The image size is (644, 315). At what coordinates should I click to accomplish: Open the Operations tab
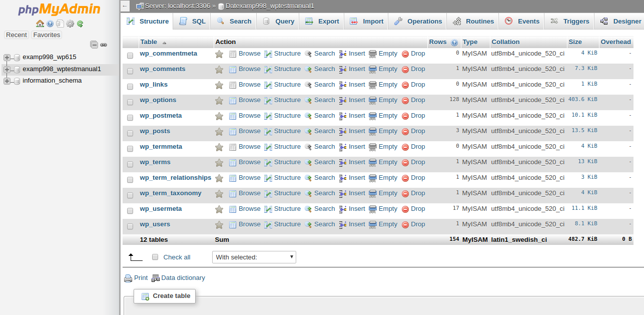click(418, 22)
